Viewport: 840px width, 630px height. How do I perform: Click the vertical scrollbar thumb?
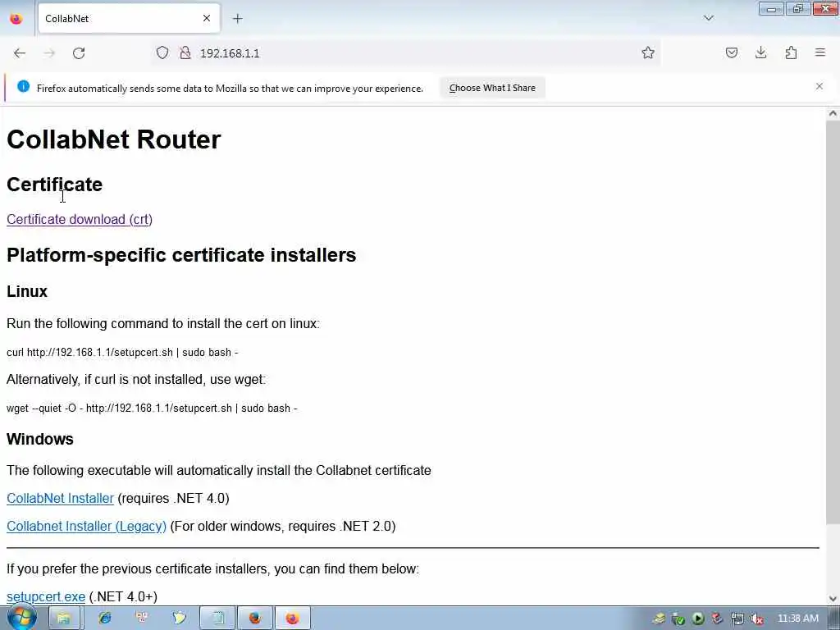click(x=833, y=322)
